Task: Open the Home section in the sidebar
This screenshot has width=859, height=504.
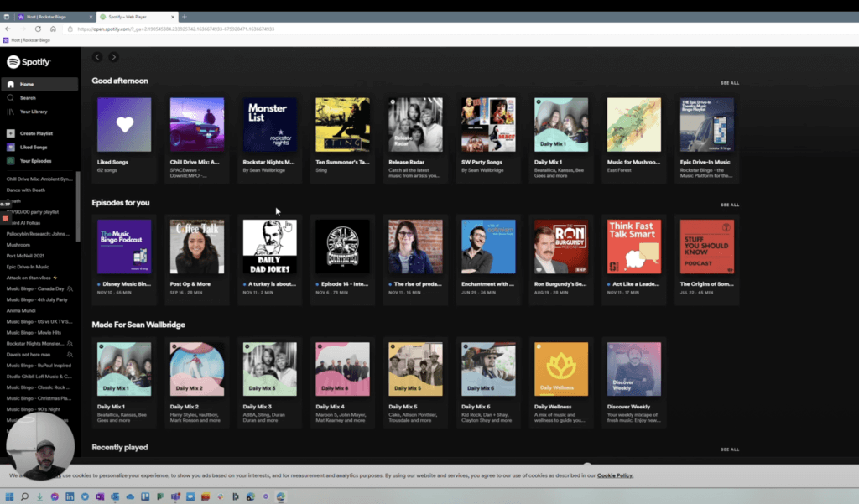Action: click(x=39, y=84)
